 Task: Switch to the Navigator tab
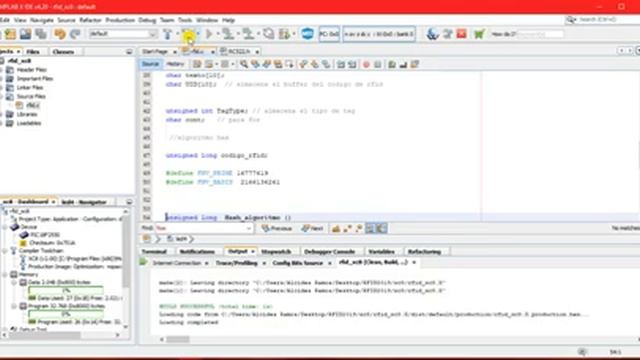[84, 202]
